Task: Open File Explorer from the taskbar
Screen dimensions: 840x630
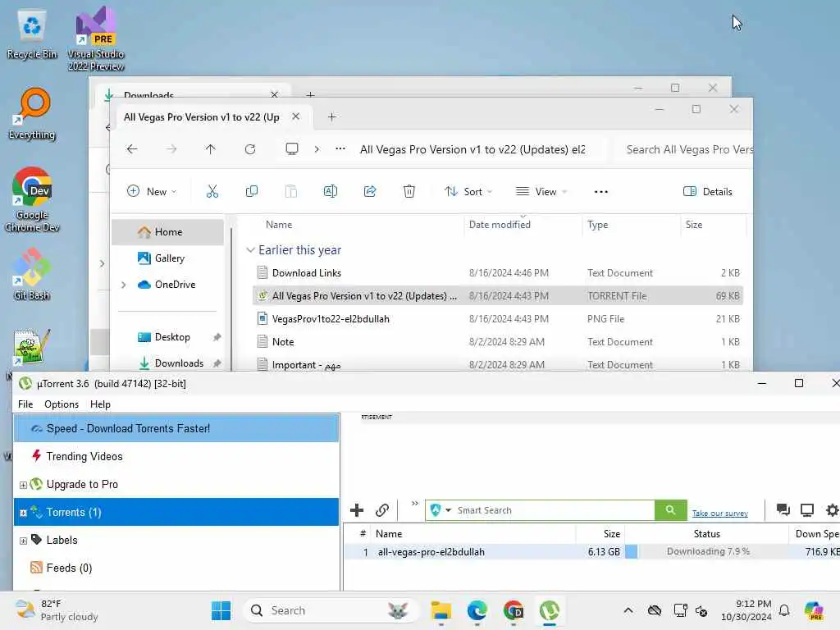Action: 441,610
